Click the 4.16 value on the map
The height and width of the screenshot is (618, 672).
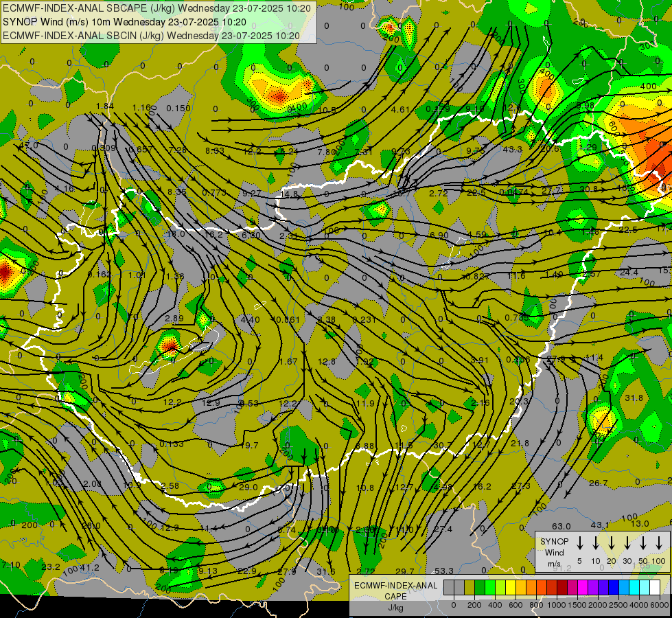[x=65, y=188]
